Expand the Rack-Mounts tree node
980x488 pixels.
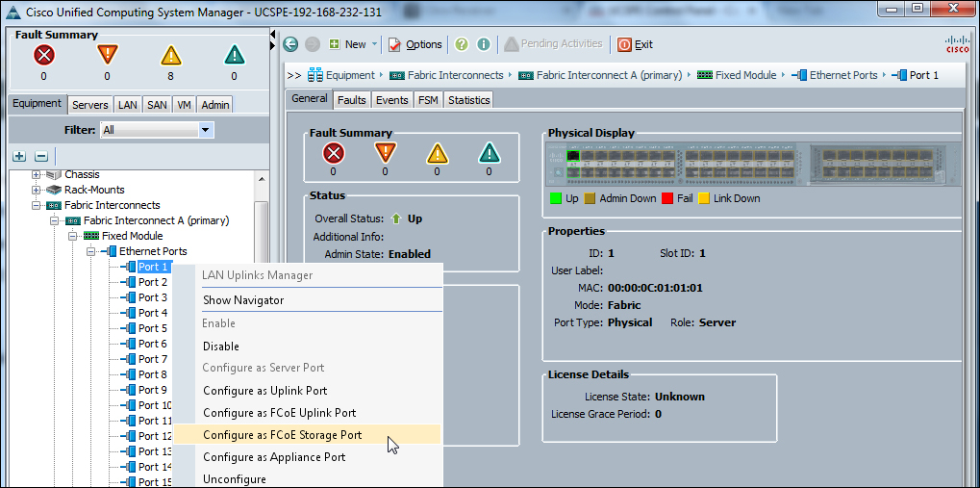37,190
